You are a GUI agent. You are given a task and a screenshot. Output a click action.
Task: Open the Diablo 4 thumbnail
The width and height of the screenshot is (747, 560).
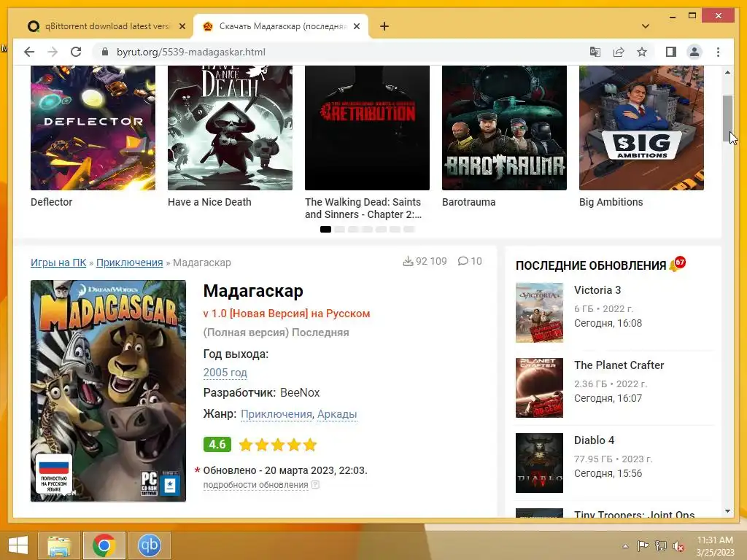click(x=539, y=463)
